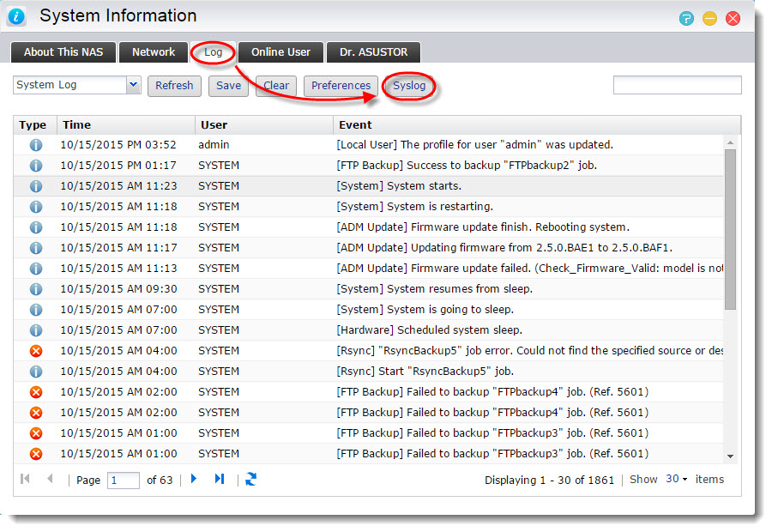
Task: Click the previous page arrow icon
Action: click(50, 479)
